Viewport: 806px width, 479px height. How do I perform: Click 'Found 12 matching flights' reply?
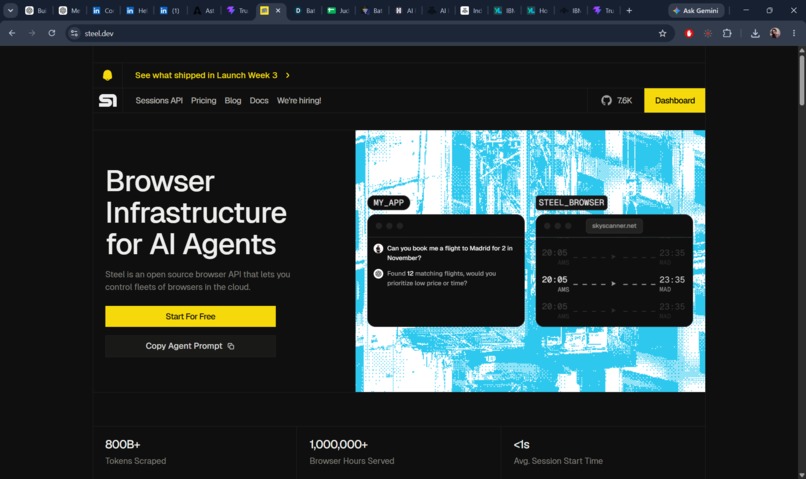442,279
